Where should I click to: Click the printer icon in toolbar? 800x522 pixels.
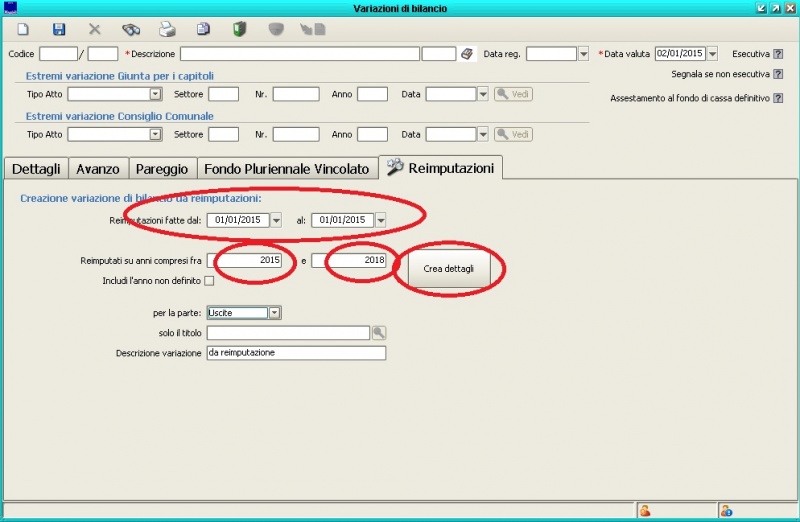167,30
